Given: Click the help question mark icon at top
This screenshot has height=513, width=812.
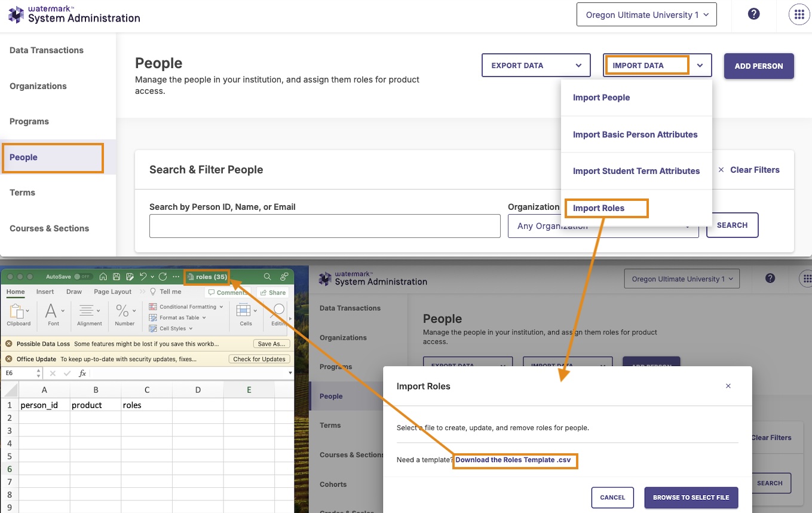Looking at the screenshot, I should click(753, 14).
